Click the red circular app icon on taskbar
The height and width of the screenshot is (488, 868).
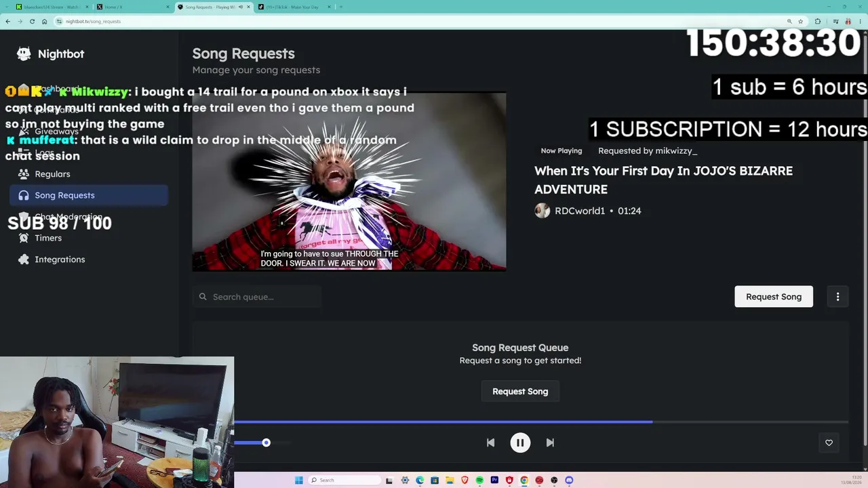pyautogui.click(x=539, y=480)
